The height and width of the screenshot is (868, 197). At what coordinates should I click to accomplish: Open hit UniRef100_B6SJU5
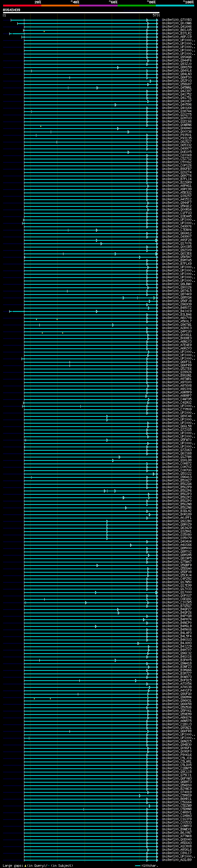[177, 30]
